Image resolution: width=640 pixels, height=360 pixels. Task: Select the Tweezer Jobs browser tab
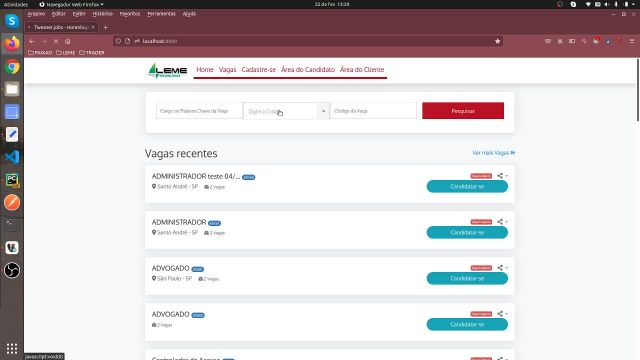[x=60, y=27]
